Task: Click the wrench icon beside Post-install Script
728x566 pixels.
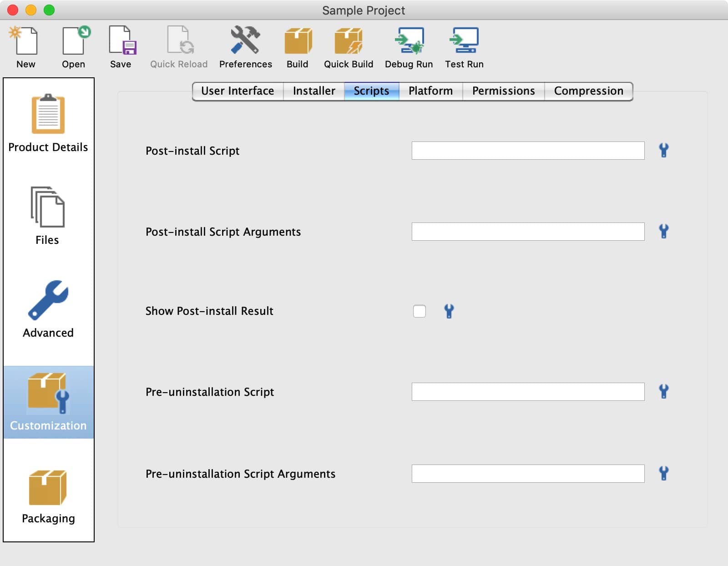Action: (x=664, y=150)
